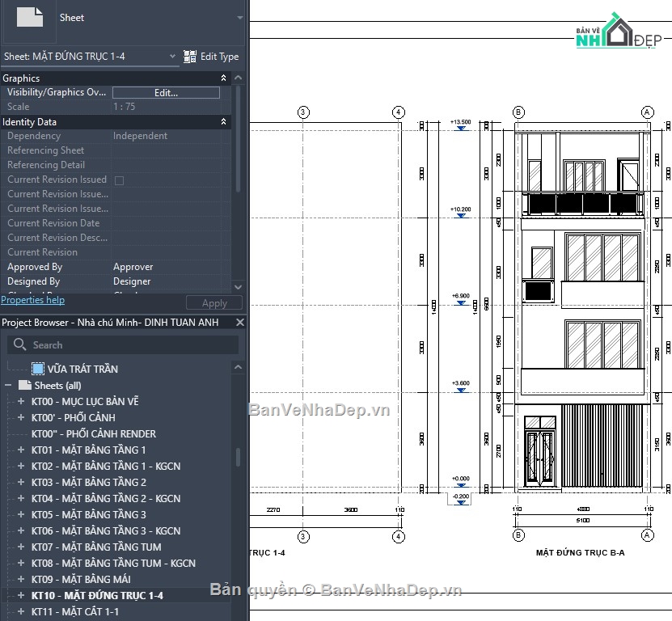Screen dimensions: 672x621
Task: Expand KT06 - MẶT BẰNG TẦNG 3 - KGCN
Action: [20, 530]
